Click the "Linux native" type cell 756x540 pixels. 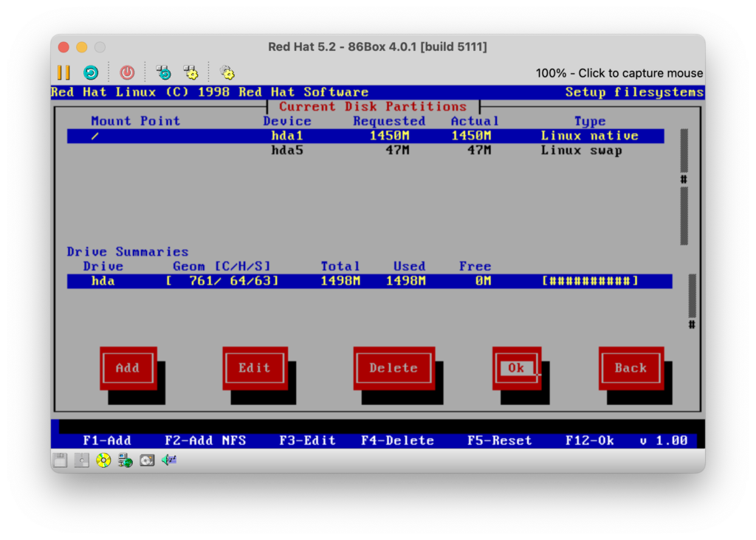pyautogui.click(x=590, y=136)
